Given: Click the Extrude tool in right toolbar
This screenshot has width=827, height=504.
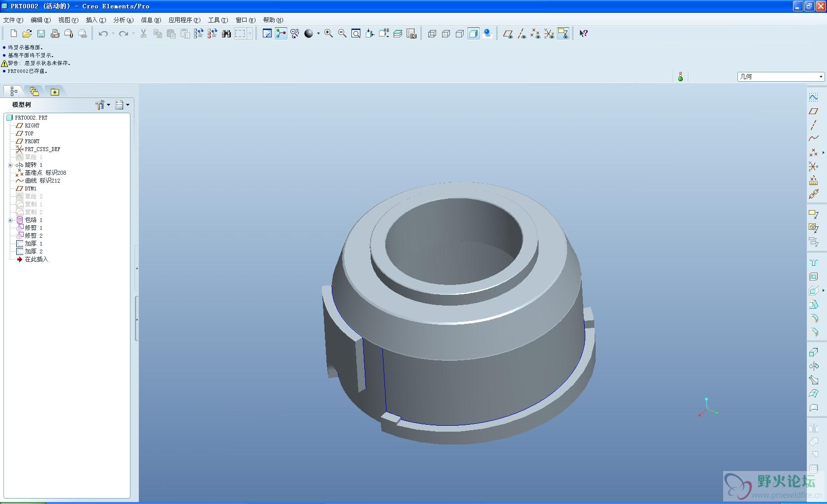Looking at the screenshot, I should click(814, 352).
